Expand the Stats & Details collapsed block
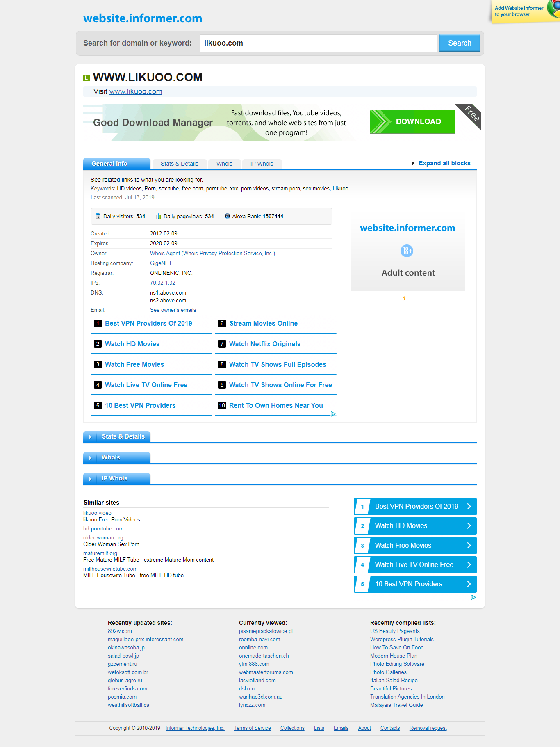 point(117,436)
